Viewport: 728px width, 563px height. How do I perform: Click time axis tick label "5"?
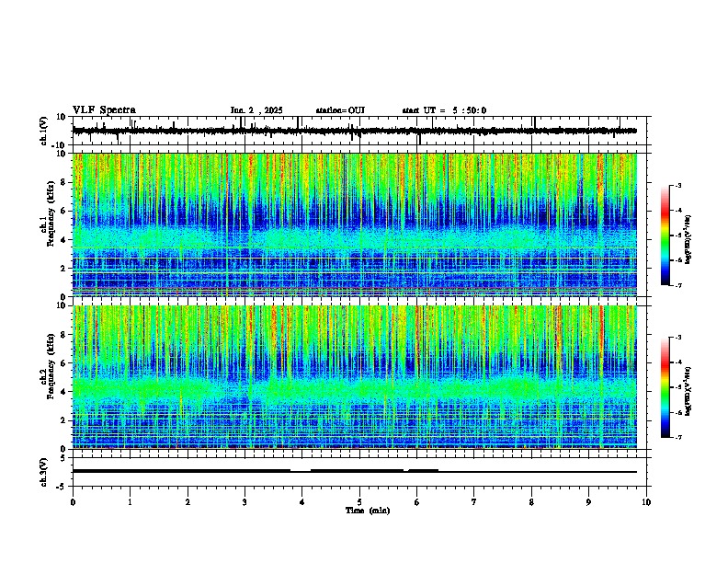pos(359,502)
